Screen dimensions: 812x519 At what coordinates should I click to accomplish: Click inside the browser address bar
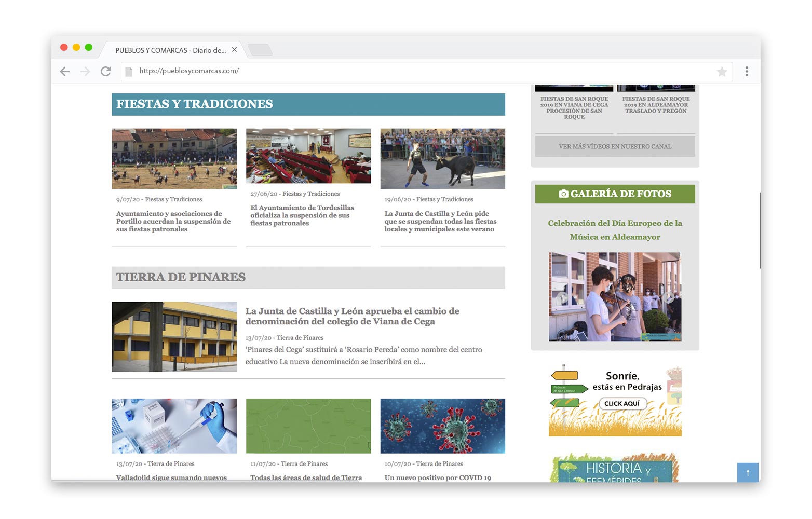point(363,71)
